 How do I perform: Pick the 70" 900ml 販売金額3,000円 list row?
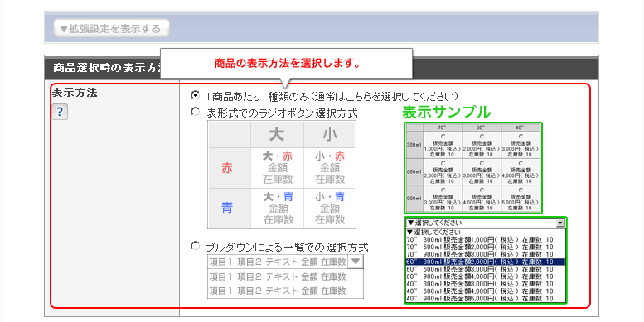click(486, 254)
